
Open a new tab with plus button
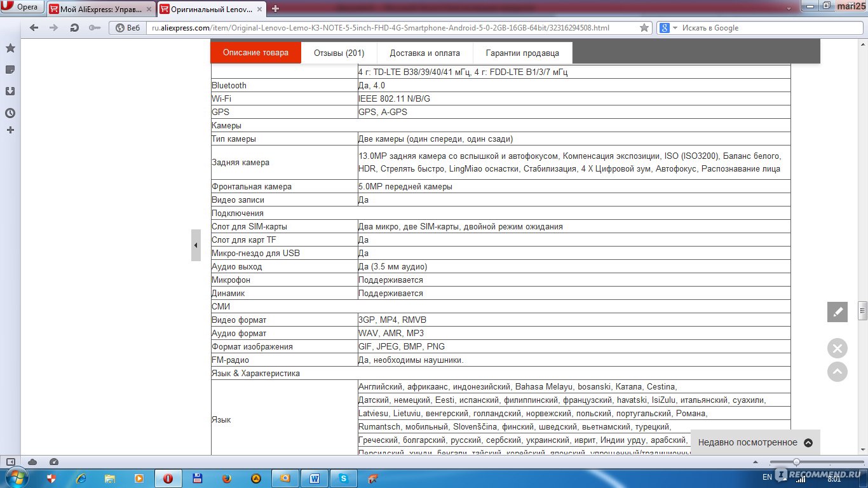tap(275, 9)
